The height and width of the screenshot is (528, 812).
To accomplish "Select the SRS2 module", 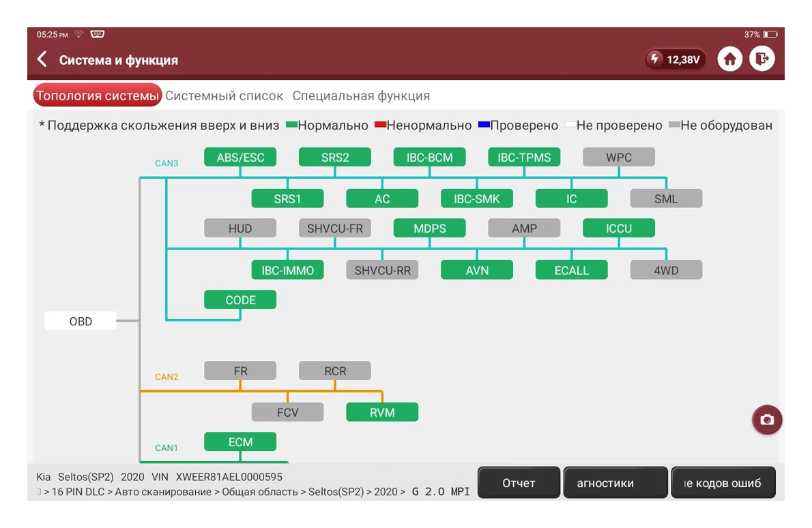I will 335,157.
